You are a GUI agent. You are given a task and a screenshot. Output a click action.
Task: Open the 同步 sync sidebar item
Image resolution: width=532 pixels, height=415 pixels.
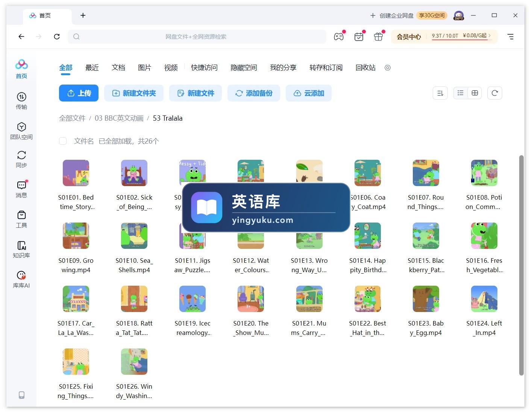21,159
